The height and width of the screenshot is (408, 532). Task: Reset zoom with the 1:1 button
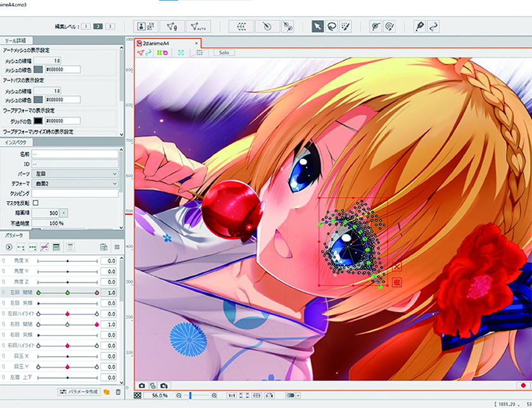point(231,395)
